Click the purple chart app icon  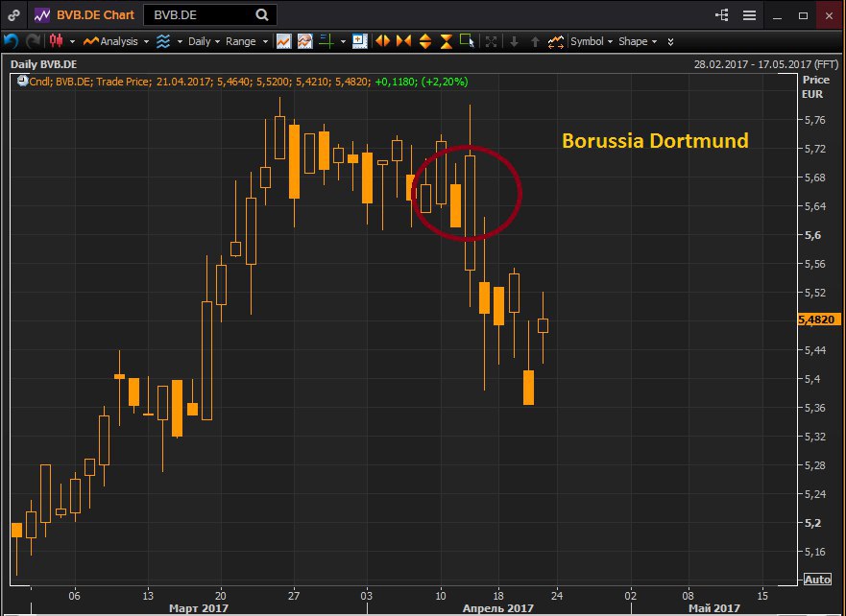click(x=41, y=15)
